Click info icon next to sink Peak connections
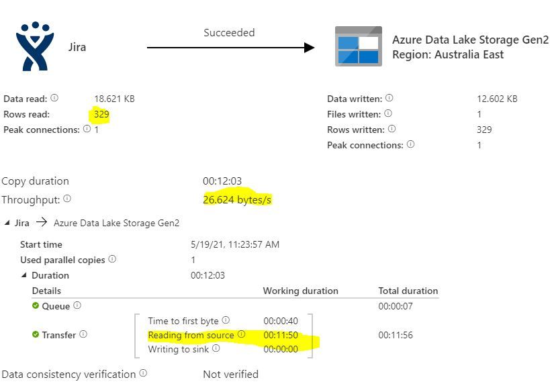The image size is (550, 392). coord(410,144)
